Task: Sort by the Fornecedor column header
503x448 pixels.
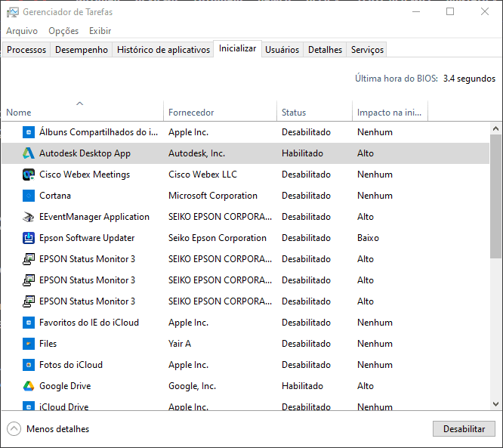Action: click(221, 111)
